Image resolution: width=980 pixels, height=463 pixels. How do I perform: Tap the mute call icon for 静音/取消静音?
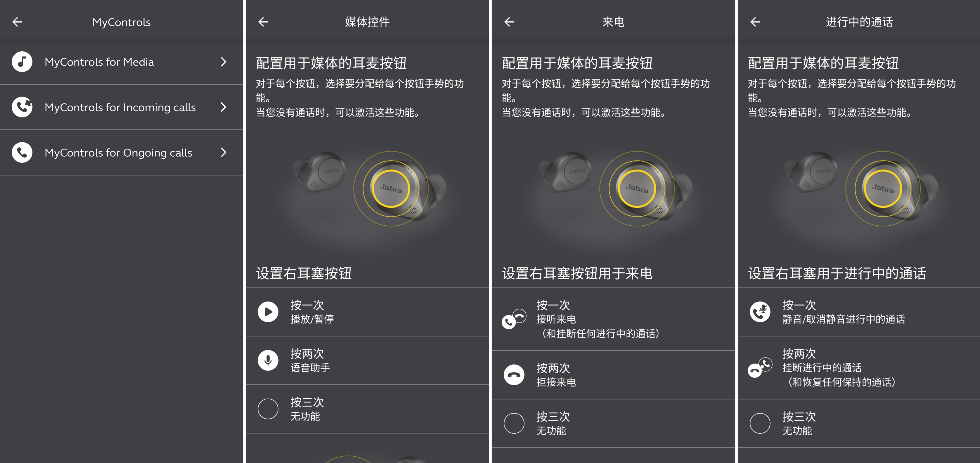click(x=760, y=312)
